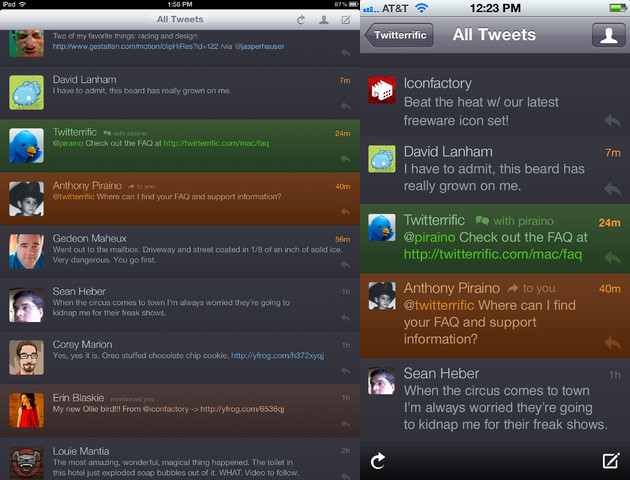This screenshot has width=630, height=480.
Task: Tap the 87% battery indicator on iPad
Action: coord(346,4)
